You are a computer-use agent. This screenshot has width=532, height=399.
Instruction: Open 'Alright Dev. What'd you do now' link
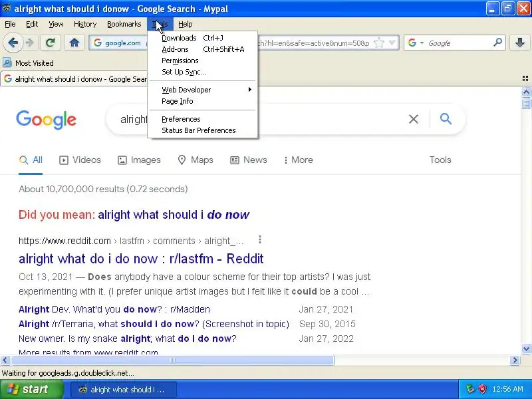pyautogui.click(x=114, y=309)
